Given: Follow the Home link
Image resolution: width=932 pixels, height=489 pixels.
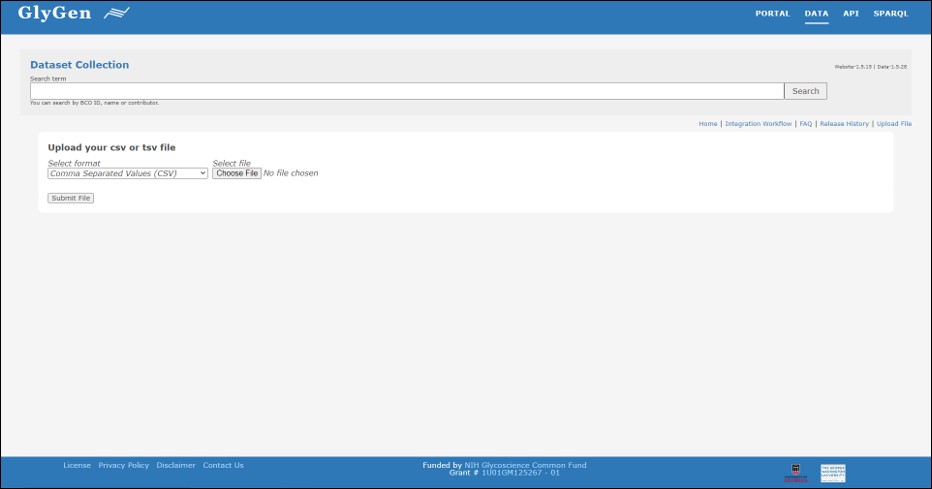Looking at the screenshot, I should point(708,124).
